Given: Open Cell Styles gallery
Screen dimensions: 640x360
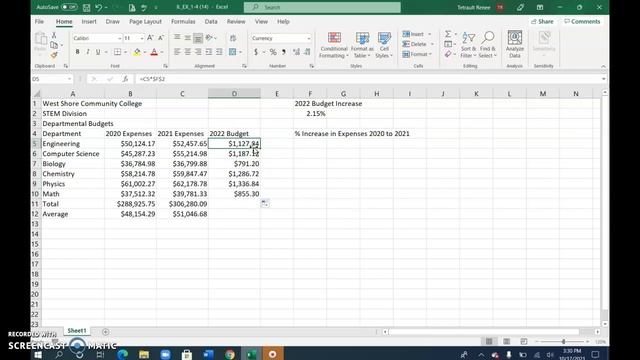Looking at the screenshot, I should [384, 45].
